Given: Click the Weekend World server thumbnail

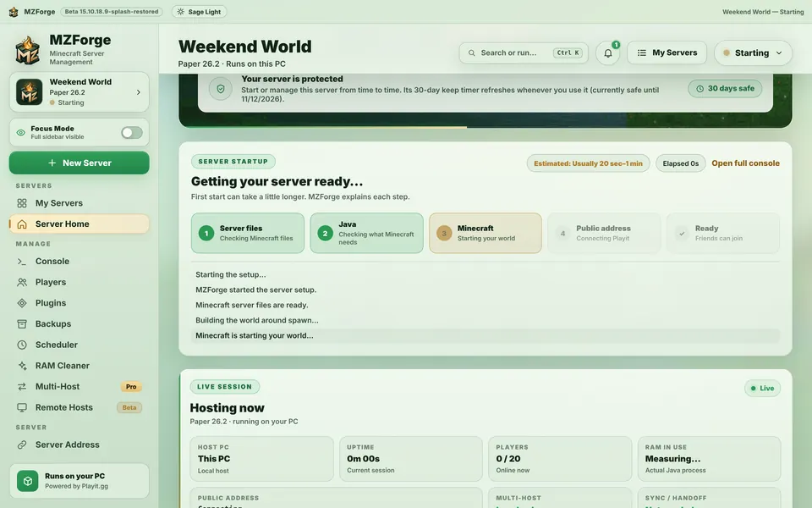Looking at the screenshot, I should (29, 91).
